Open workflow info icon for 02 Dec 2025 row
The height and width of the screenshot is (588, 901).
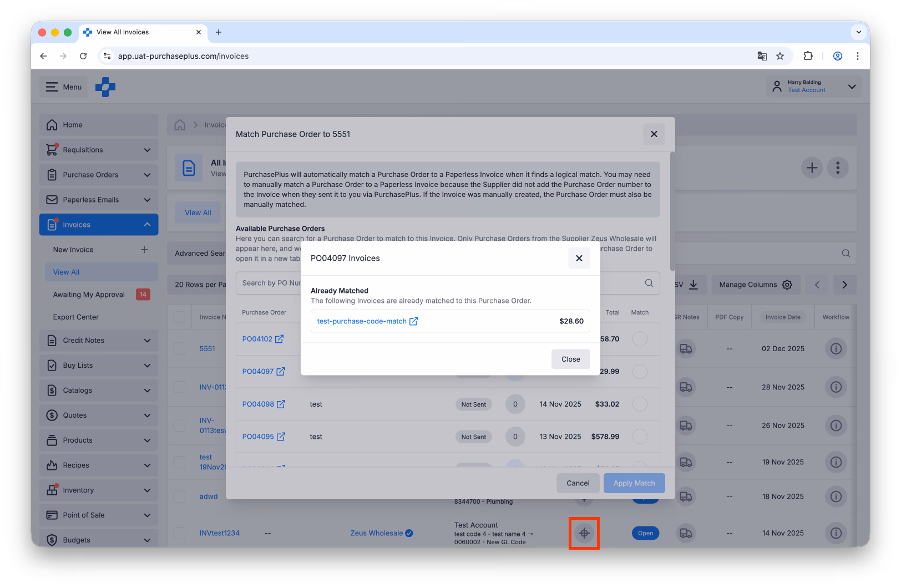[x=836, y=349]
